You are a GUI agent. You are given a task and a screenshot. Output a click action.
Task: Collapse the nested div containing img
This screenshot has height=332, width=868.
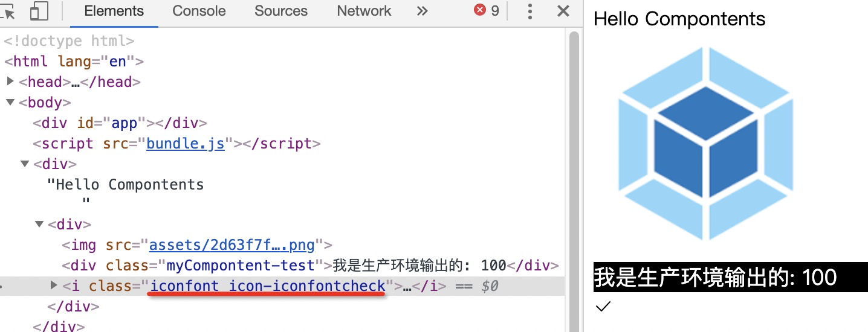tap(39, 225)
